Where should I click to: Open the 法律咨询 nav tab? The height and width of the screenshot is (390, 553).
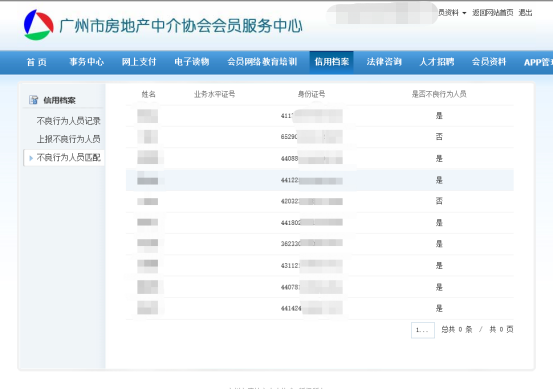[x=384, y=62]
